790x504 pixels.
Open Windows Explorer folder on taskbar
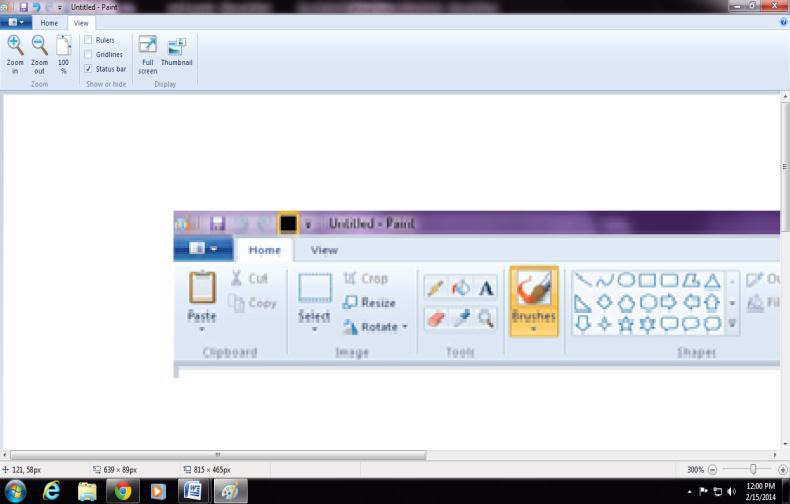[x=87, y=491]
